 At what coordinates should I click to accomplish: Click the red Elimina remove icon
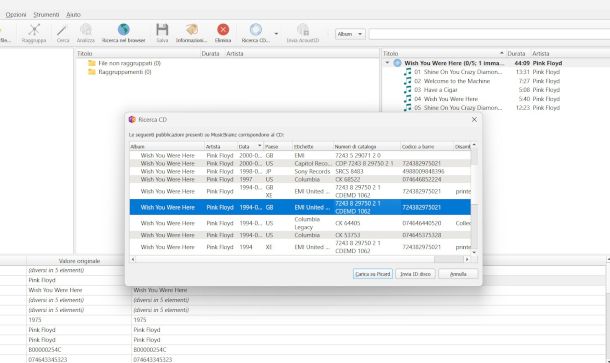pos(223,30)
